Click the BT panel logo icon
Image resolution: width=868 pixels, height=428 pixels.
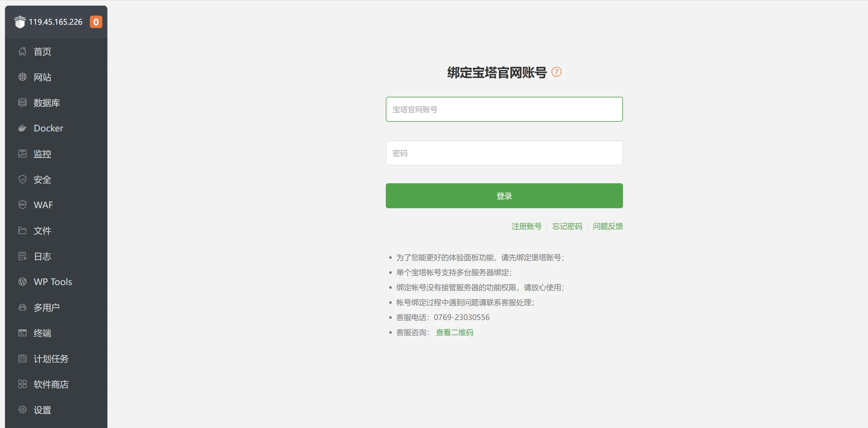(x=20, y=22)
